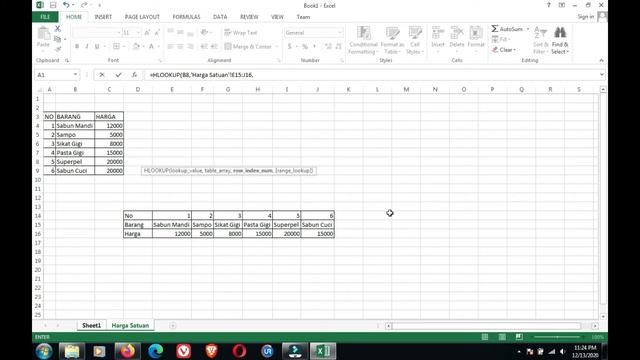The height and width of the screenshot is (360, 640).
Task: Confirm formula with checkmark Enter button
Action: 118,75
